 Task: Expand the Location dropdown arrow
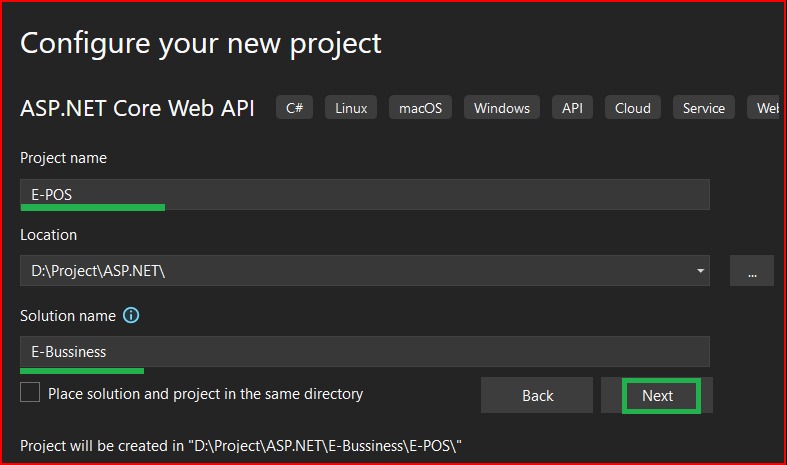tap(700, 271)
